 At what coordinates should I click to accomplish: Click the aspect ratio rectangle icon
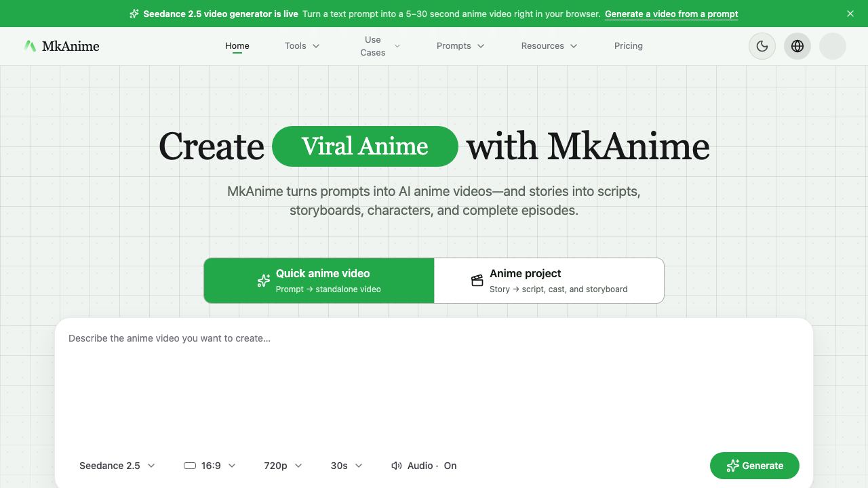coord(190,466)
